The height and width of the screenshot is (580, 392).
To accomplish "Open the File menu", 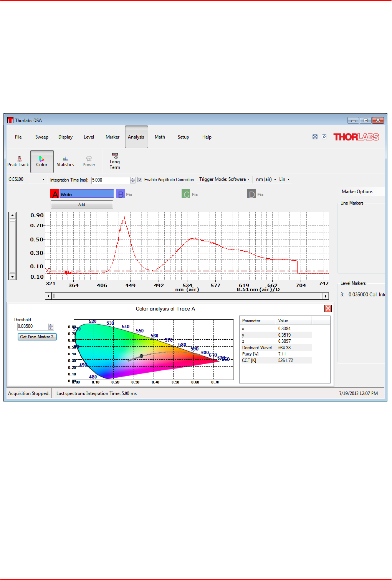I will click(x=18, y=137).
